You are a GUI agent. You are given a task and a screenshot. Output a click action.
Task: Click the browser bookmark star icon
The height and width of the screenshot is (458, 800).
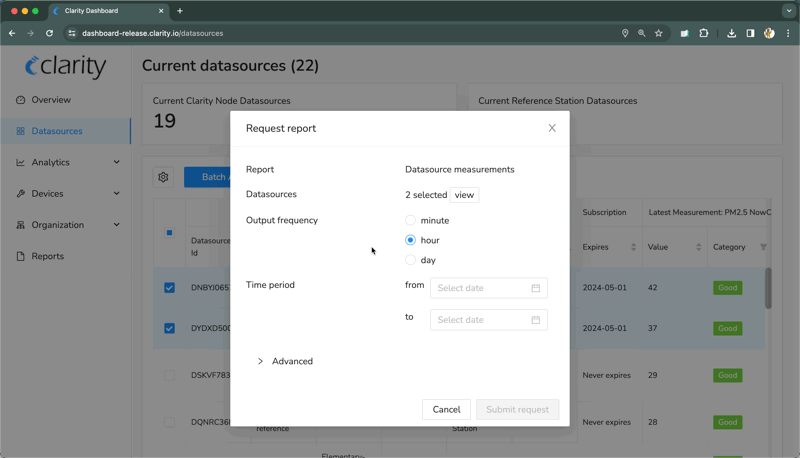click(x=659, y=33)
